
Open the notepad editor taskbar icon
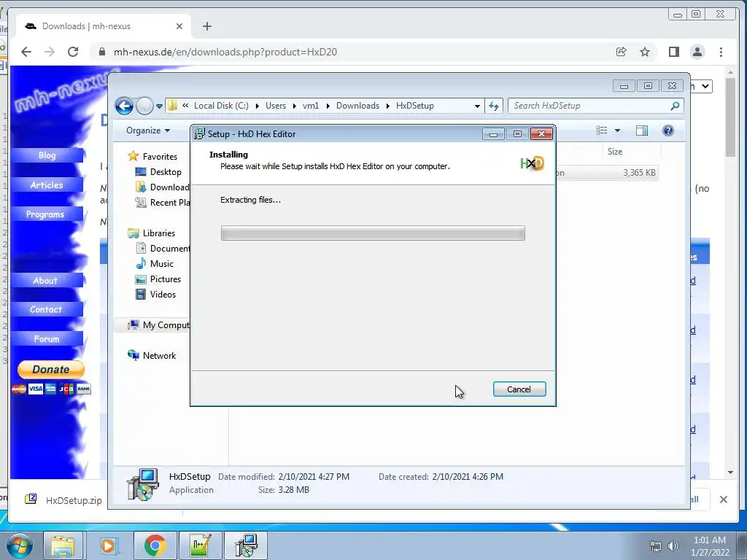tap(200, 545)
